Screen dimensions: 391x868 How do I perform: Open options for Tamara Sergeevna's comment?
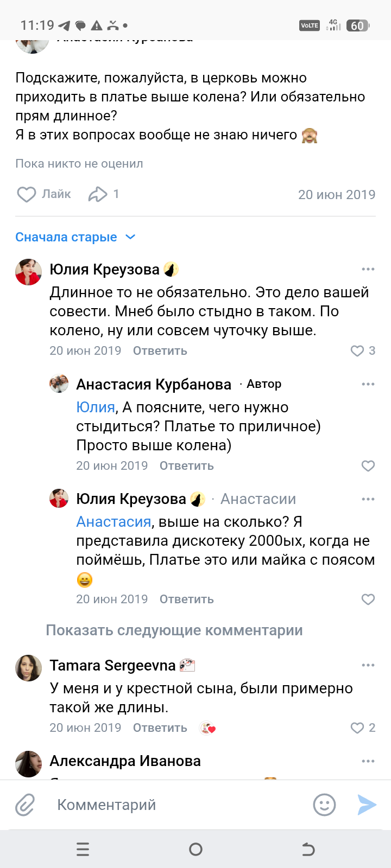point(368,665)
